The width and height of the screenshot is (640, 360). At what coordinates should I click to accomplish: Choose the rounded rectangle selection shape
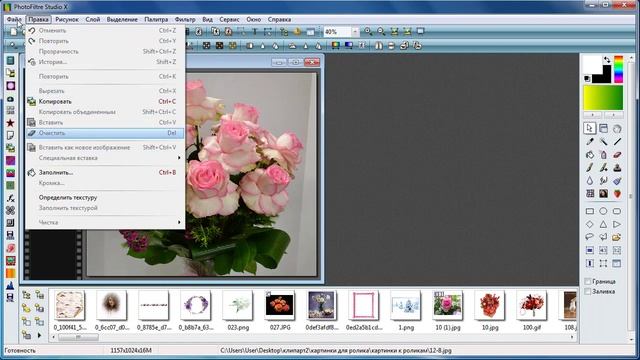tap(617, 211)
